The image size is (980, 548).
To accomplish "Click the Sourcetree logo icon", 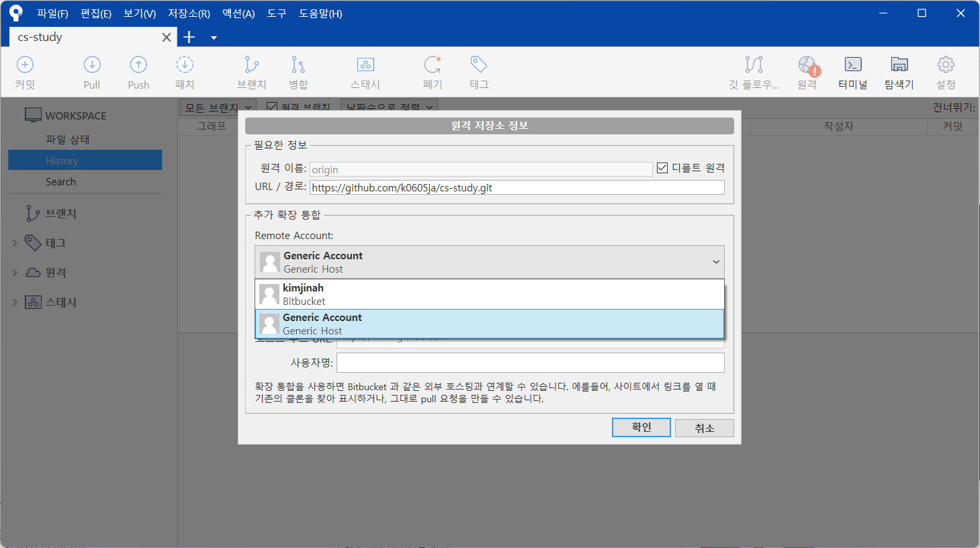I will (15, 13).
